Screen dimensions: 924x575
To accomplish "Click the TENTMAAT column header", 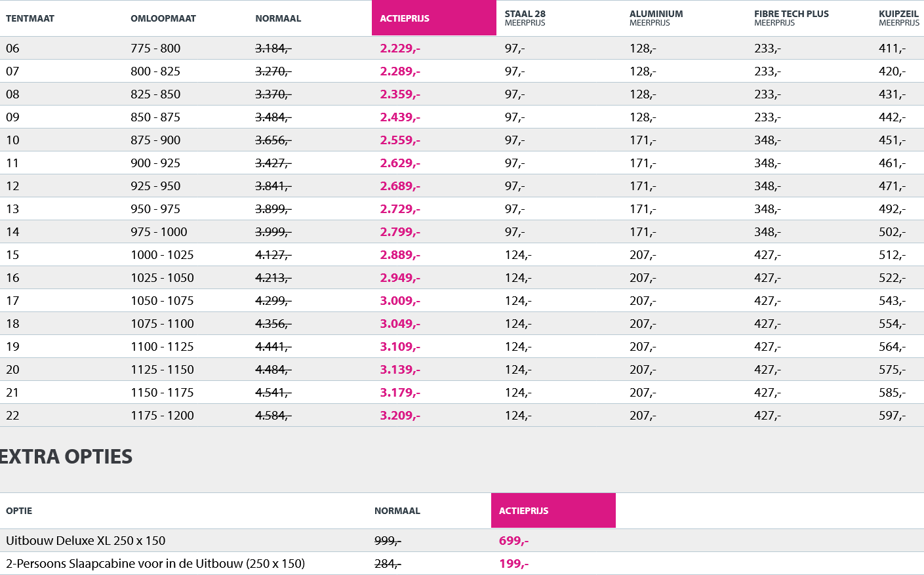I will 30,18.
